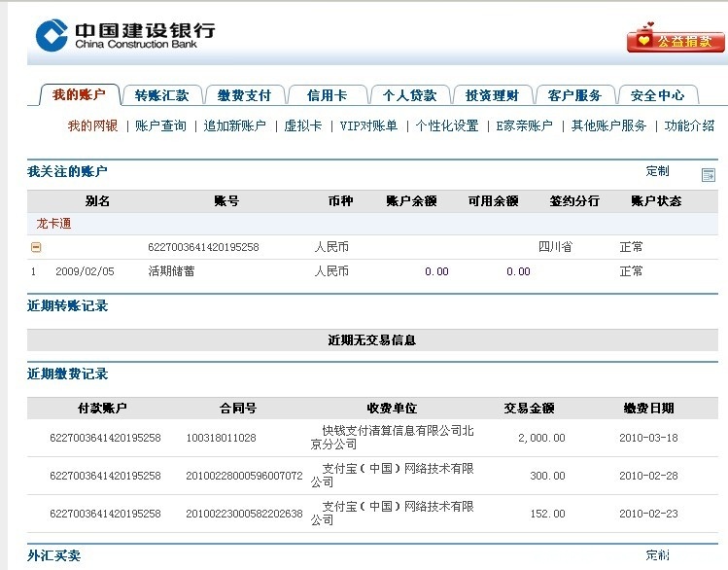Open the 功能介绍 link

tap(689, 125)
